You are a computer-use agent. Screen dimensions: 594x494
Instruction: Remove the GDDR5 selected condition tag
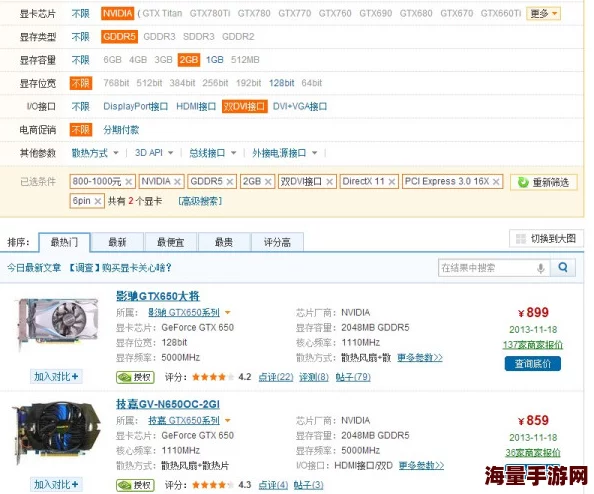[x=230, y=182]
